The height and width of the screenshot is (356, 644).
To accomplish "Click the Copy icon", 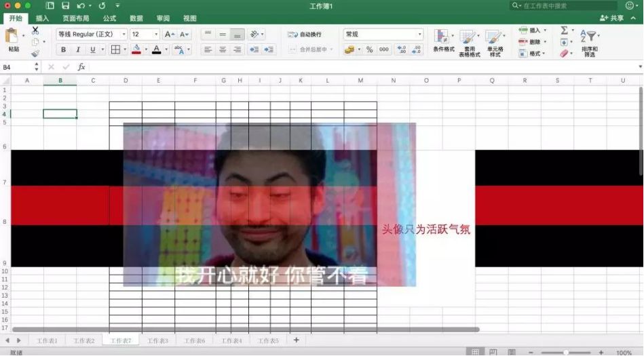I will (x=35, y=42).
